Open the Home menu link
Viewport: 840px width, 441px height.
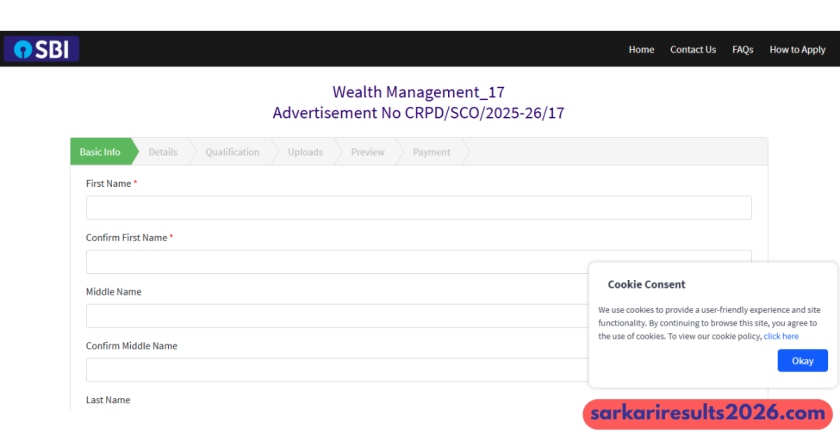pyautogui.click(x=641, y=50)
